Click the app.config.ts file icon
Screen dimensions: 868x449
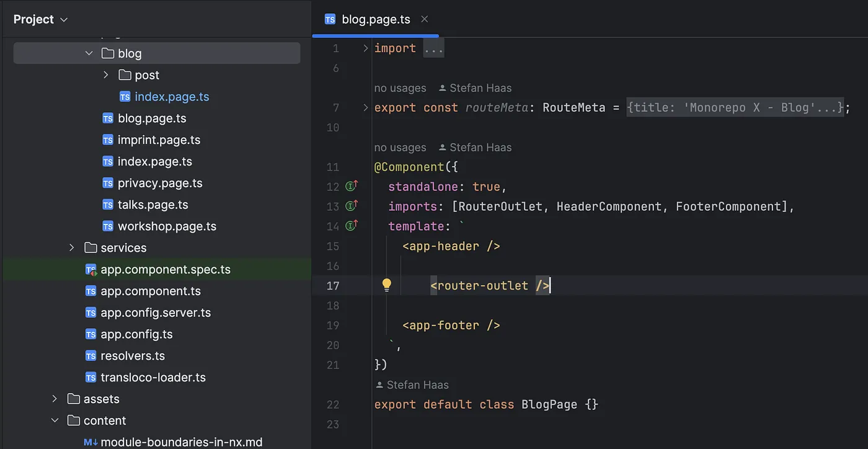(x=91, y=334)
